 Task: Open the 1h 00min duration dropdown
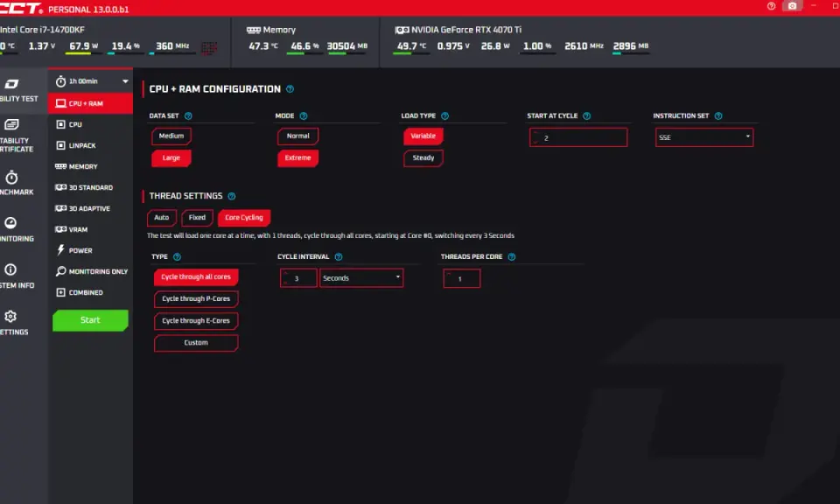pos(92,81)
